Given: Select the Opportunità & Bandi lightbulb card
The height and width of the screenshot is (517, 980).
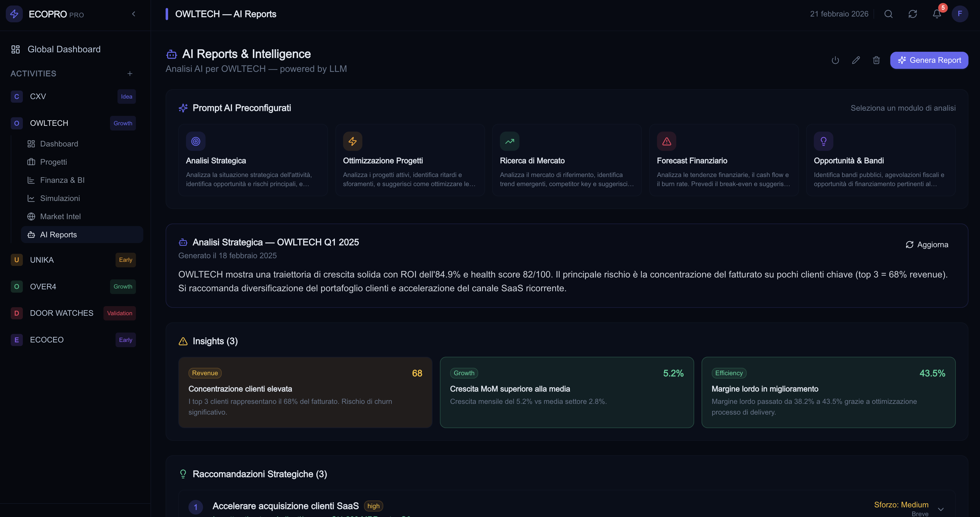Looking at the screenshot, I should click(x=880, y=160).
